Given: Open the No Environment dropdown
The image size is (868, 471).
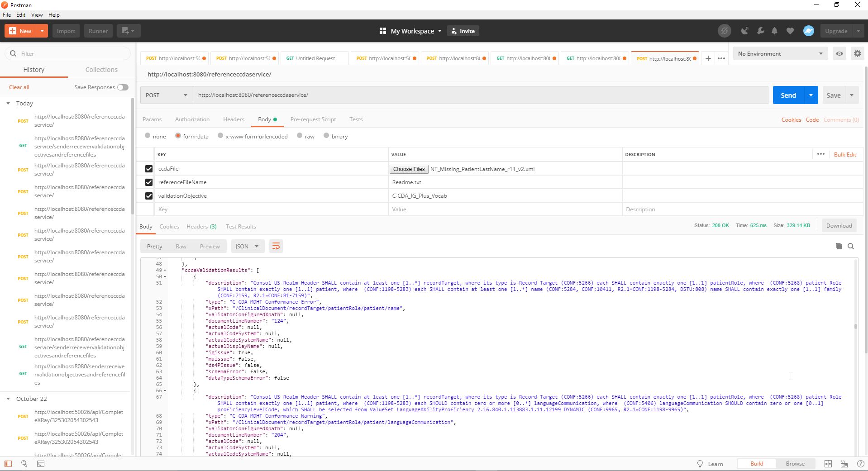Looking at the screenshot, I should point(780,53).
